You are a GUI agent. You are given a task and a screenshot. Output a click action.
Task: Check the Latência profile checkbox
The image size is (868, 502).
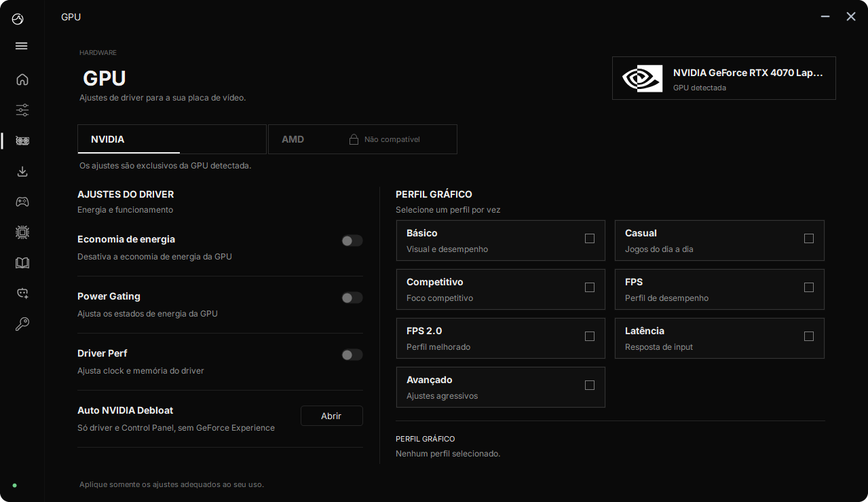pyautogui.click(x=809, y=336)
